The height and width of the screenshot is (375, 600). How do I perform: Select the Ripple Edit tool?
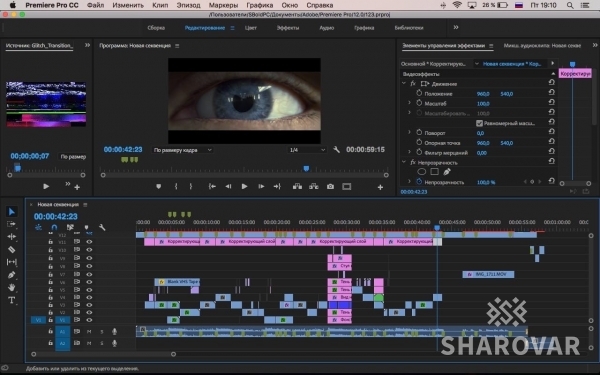coord(11,237)
